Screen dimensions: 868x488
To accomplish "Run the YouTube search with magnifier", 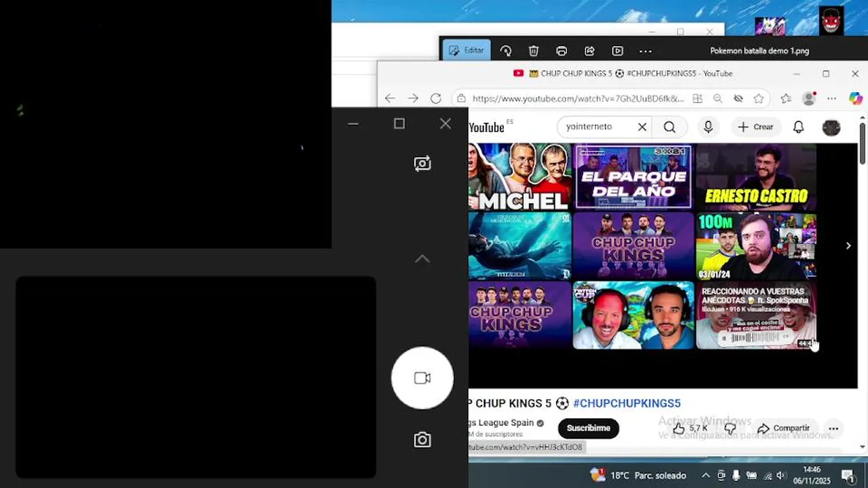I will coord(669,127).
